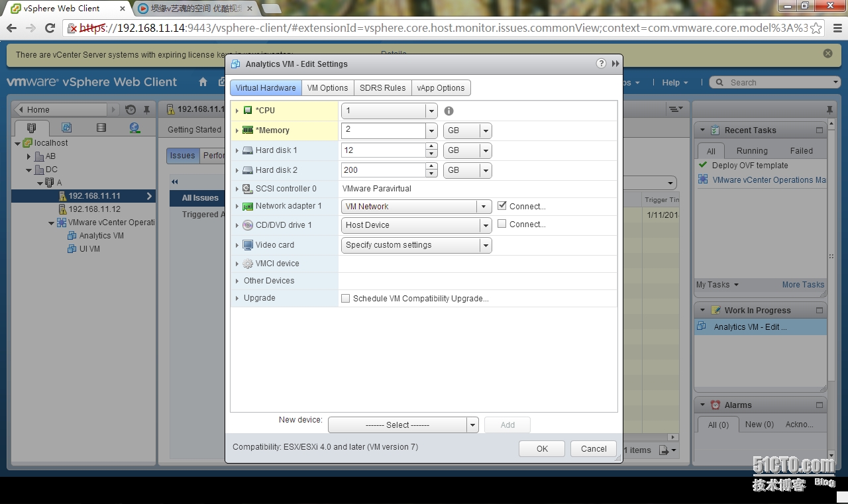Screen dimensions: 848x504
Task: Open the Help menu
Action: pos(675,83)
